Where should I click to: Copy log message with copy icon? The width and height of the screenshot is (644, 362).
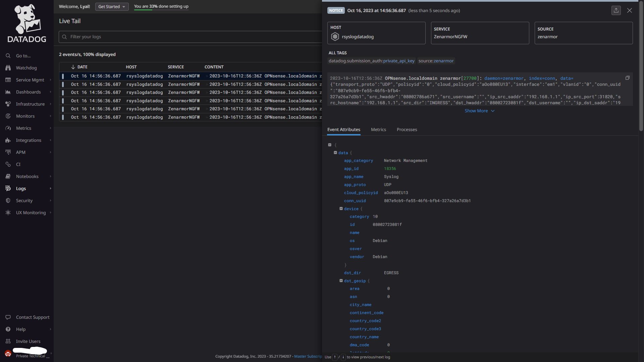627,78
